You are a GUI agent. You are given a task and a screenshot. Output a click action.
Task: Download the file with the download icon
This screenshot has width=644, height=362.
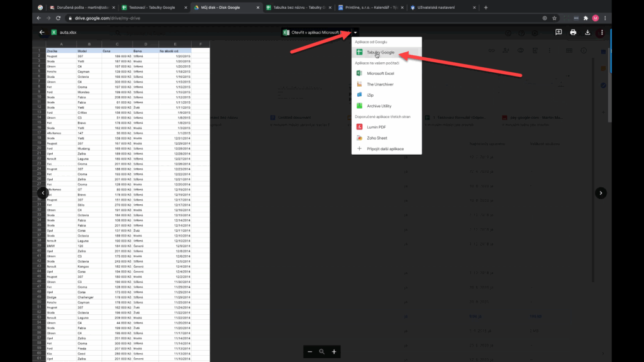tap(587, 32)
